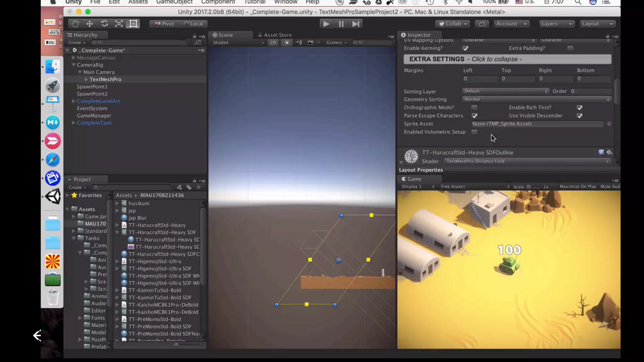644x362 pixels.
Task: Click the Collab button
Action: tap(452, 24)
